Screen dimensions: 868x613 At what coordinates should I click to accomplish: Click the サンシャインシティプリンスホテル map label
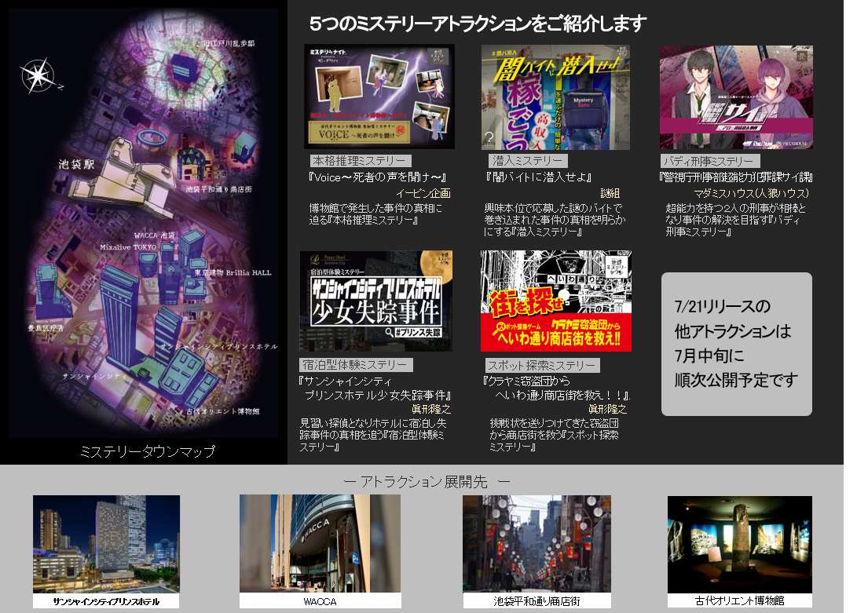(x=218, y=346)
